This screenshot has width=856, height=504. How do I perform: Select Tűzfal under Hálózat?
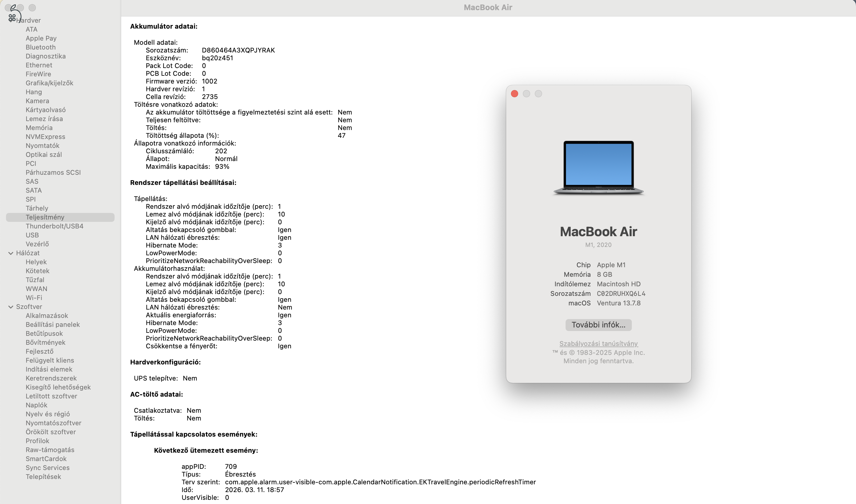[x=35, y=280]
